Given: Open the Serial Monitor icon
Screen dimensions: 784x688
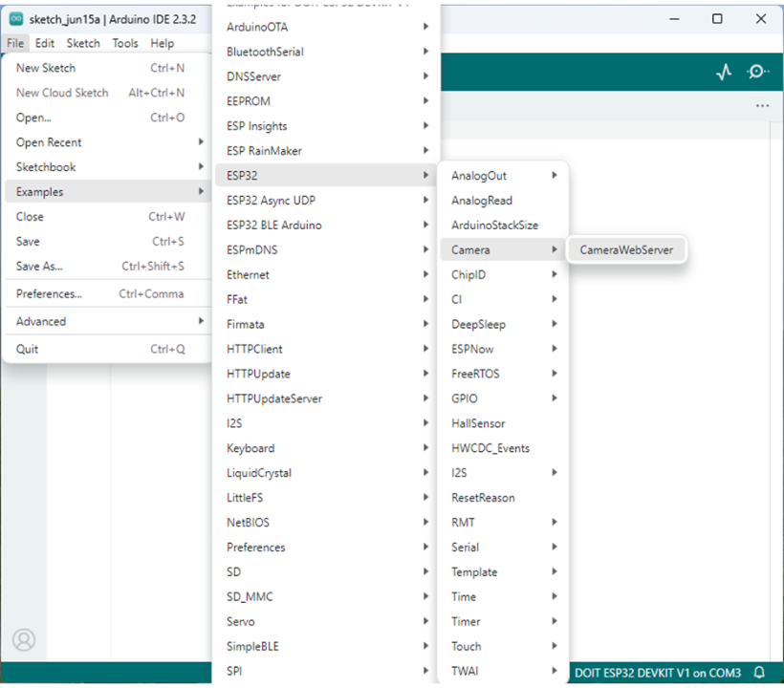Looking at the screenshot, I should coord(758,72).
